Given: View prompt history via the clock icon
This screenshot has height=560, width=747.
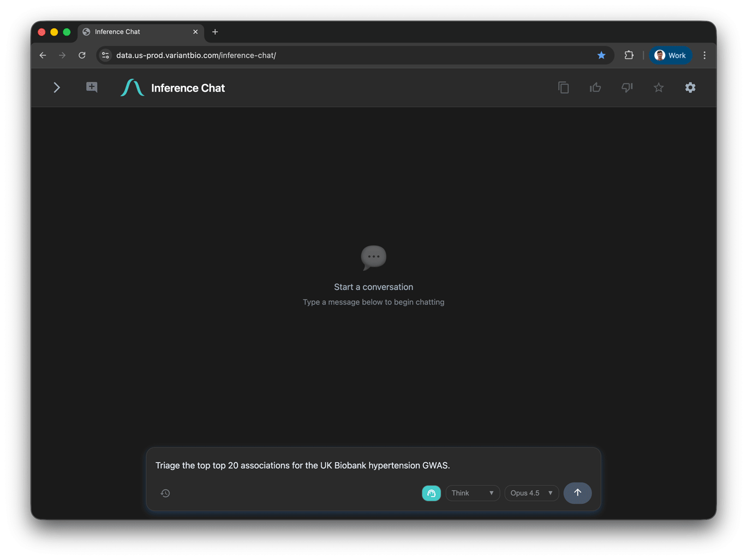Looking at the screenshot, I should point(165,493).
